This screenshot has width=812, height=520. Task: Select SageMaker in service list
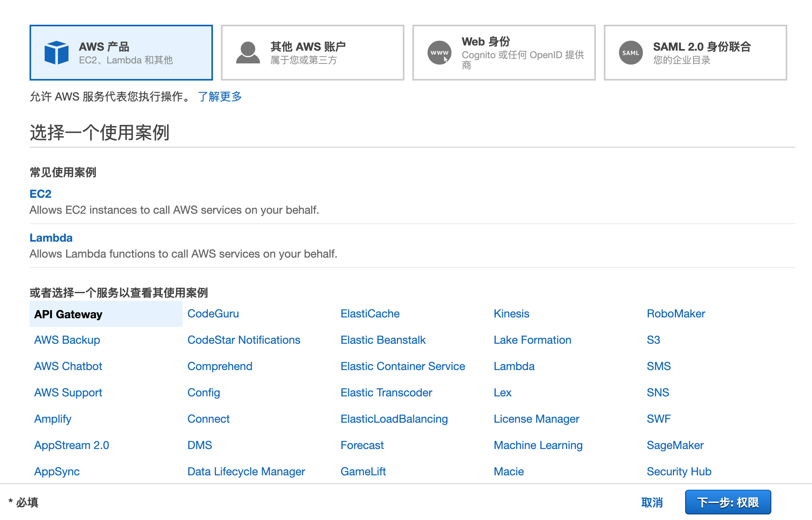point(675,445)
